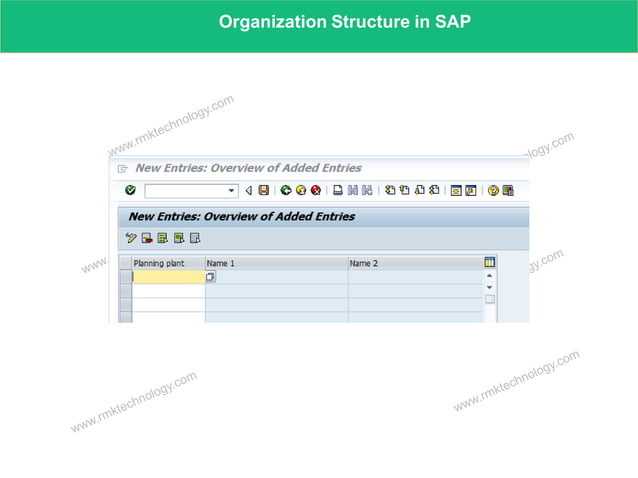Screen dimensions: 638x478
Task: Click the yellow Planning plant input cell
Action: click(x=168, y=277)
